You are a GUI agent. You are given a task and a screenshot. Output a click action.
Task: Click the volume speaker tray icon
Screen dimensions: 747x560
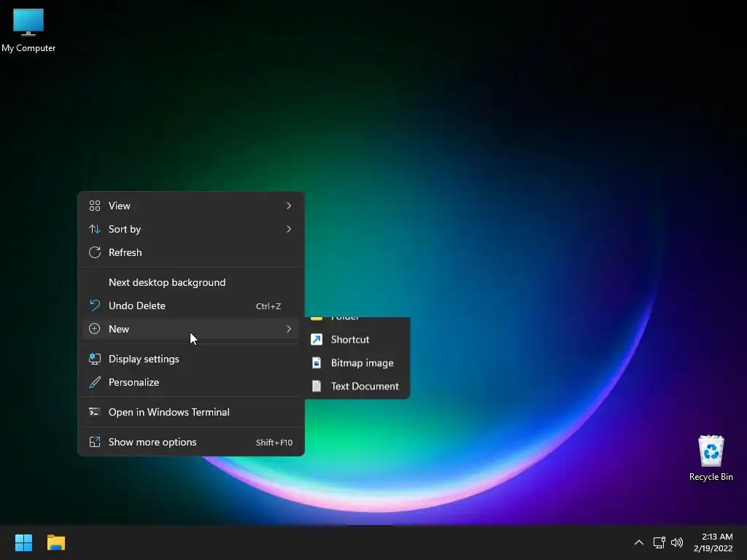coord(677,542)
